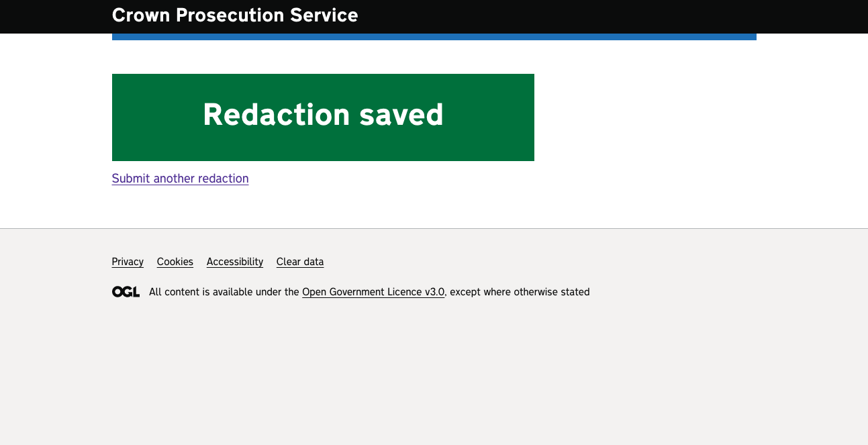Go to the Accessibility page
Viewport: 868px width, 445px height.
234,262
